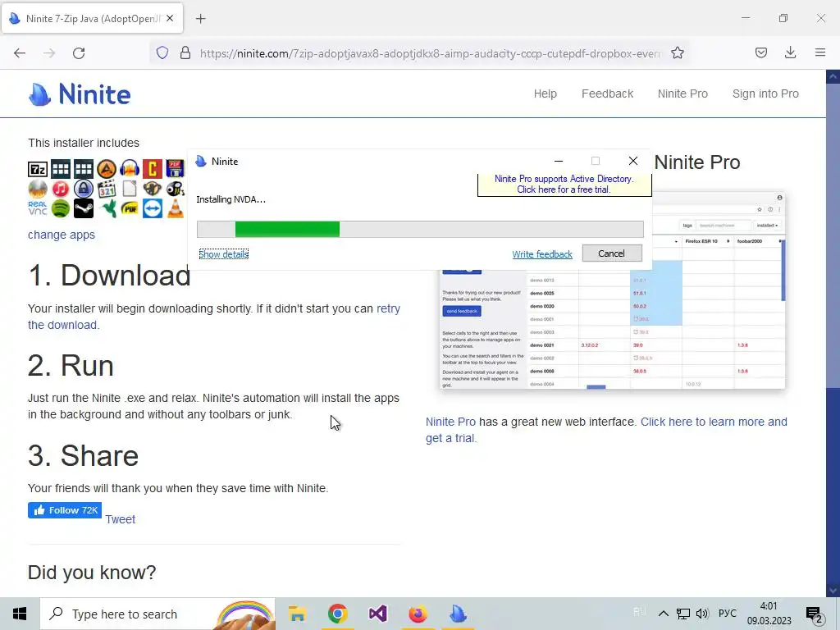Open the Feedback link in header

608,94
